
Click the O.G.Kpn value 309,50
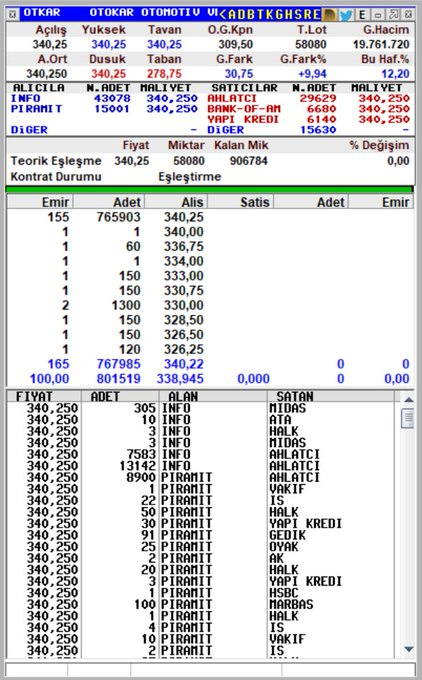click(x=236, y=44)
